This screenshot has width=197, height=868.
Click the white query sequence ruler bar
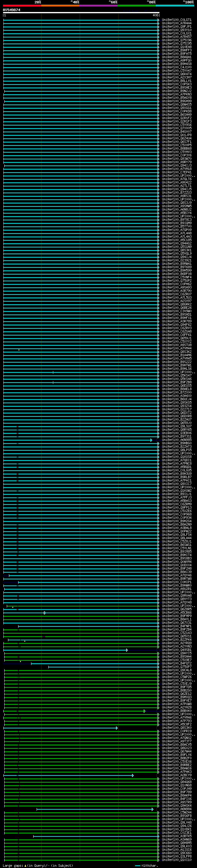pyautogui.click(x=81, y=13)
